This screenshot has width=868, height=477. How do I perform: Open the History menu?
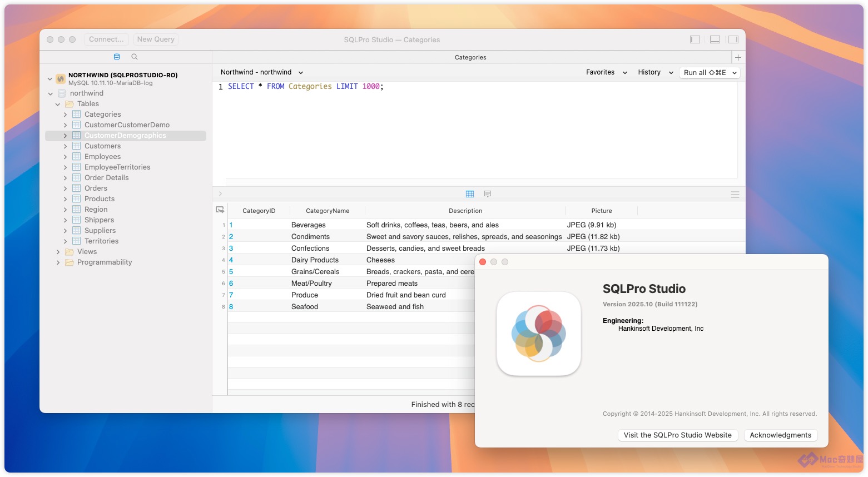[655, 72]
